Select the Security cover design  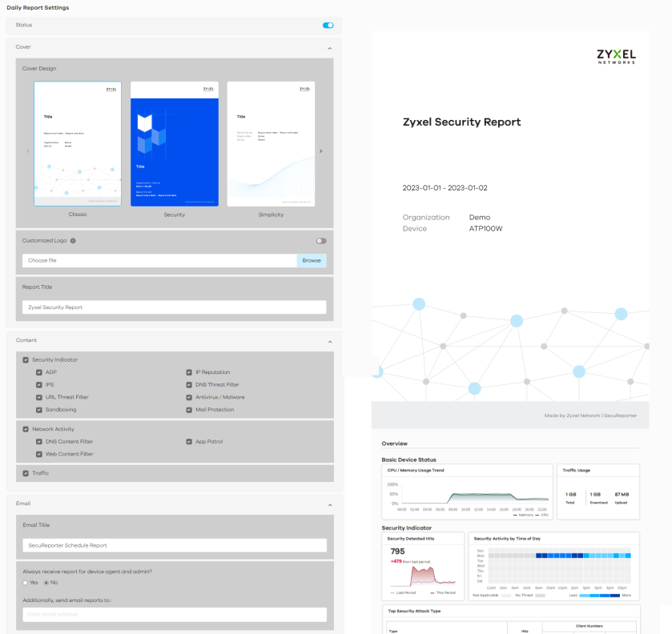point(175,144)
